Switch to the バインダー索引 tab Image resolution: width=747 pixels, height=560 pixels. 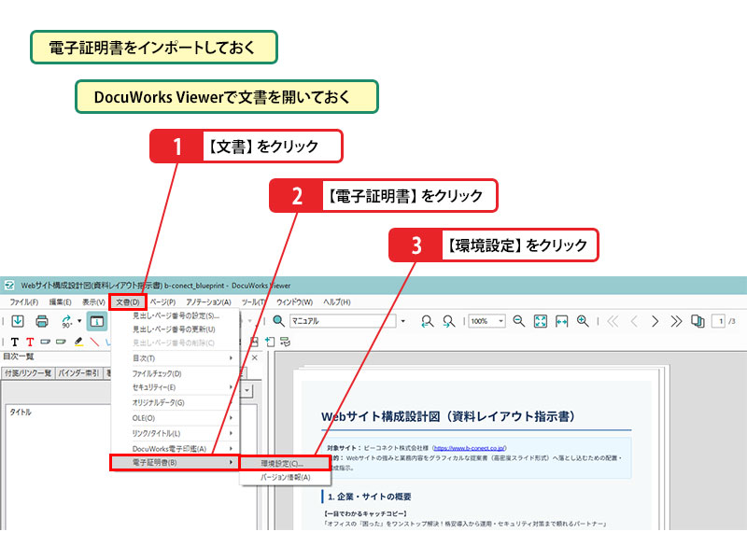point(78,372)
